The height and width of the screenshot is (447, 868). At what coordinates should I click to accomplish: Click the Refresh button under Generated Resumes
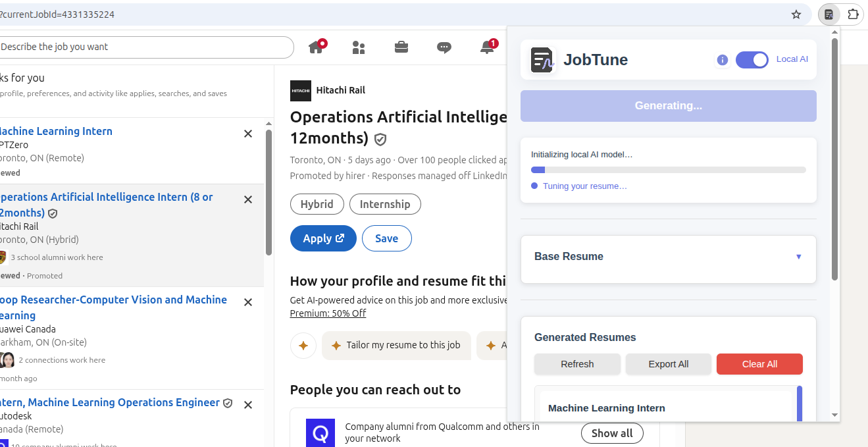pos(577,364)
